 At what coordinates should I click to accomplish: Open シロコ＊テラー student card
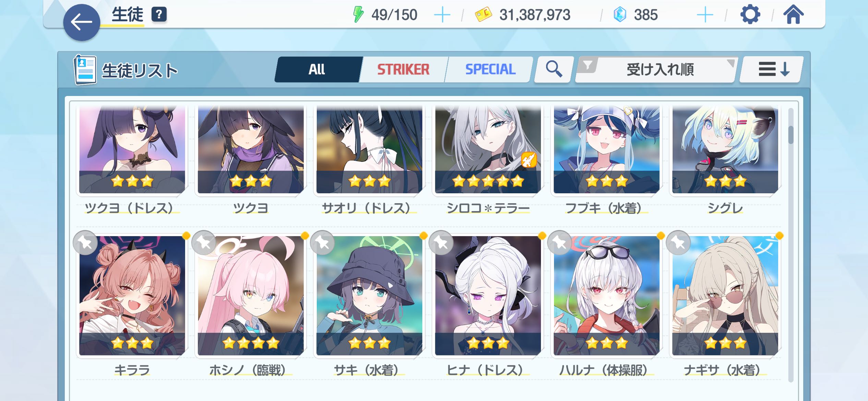(488, 149)
